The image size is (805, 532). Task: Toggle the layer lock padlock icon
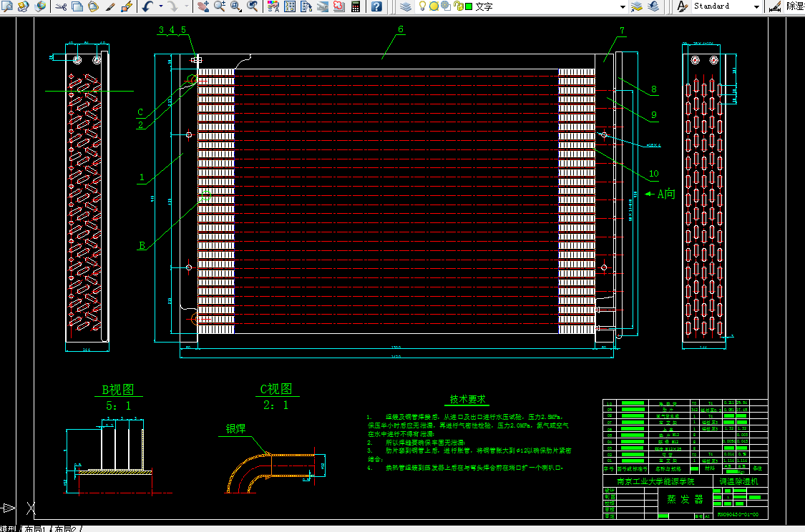pyautogui.click(x=457, y=6)
